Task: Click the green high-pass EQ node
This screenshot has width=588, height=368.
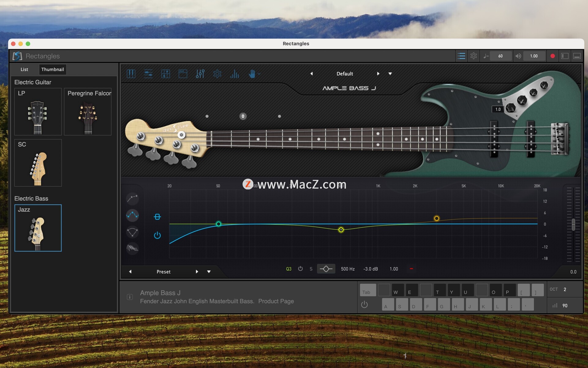Action: (218, 224)
